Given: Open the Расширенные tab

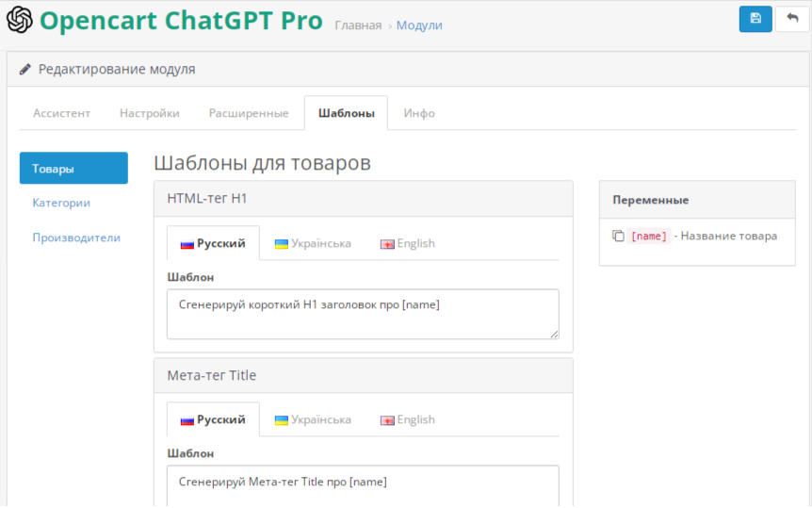Looking at the screenshot, I should [249, 113].
